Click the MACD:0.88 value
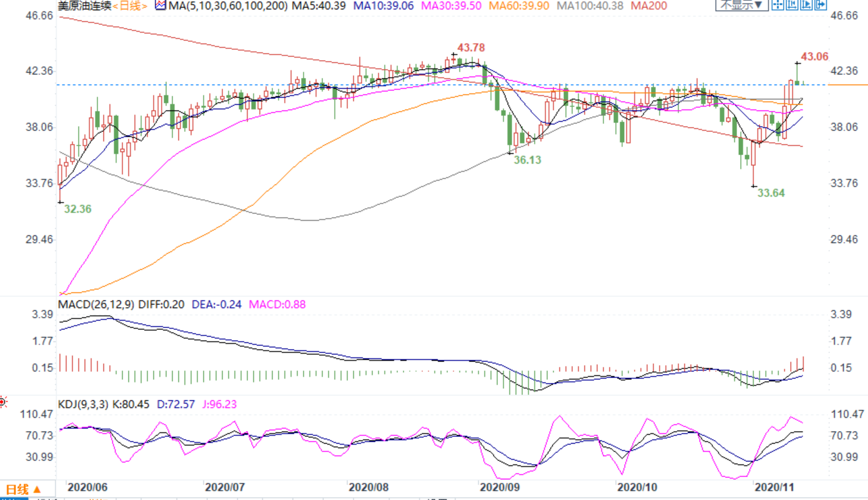This screenshot has height=500, width=868. [277, 304]
